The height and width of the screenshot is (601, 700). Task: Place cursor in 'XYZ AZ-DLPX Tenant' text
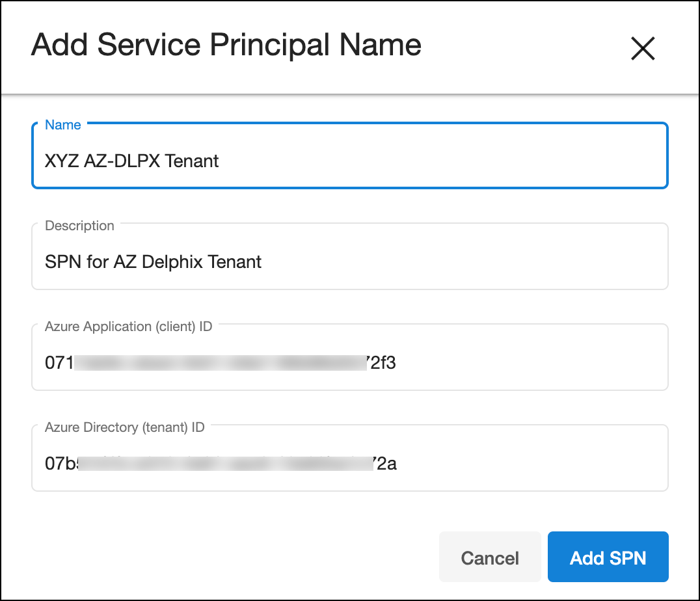[131, 161]
